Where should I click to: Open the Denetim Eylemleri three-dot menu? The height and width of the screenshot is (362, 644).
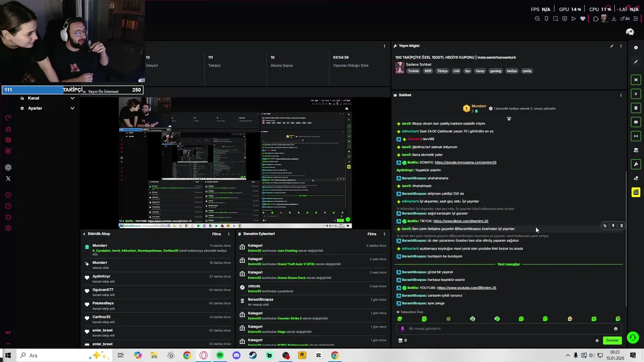tap(384, 234)
